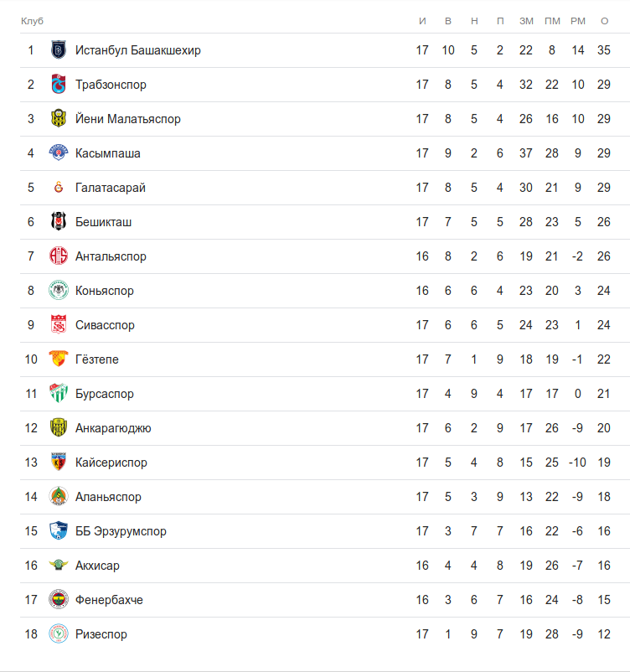Screen dimensions: 630x672
Task: Click the Galatasaray club emblem
Action: pyautogui.click(x=59, y=188)
